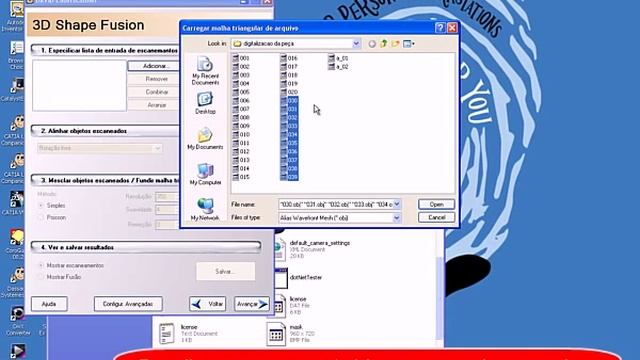This screenshot has width=640, height=360.
Task: Select file 020 in the list
Action: (289, 92)
